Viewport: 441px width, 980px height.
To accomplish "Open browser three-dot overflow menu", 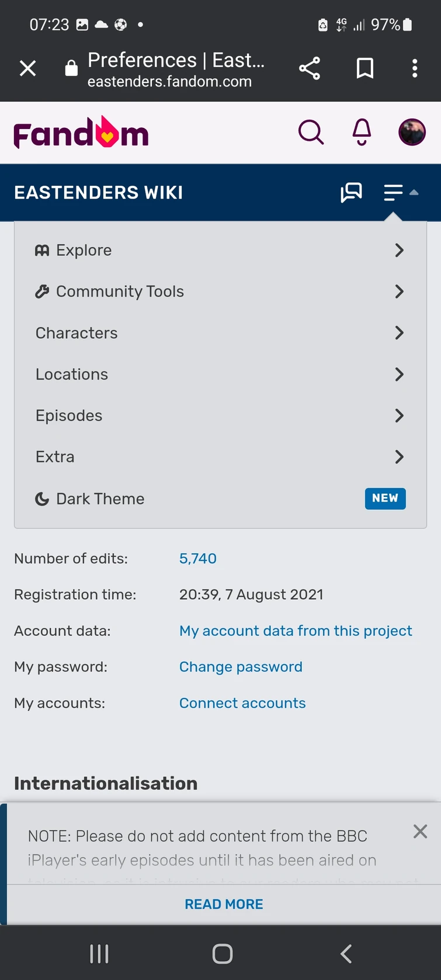I will [x=415, y=68].
